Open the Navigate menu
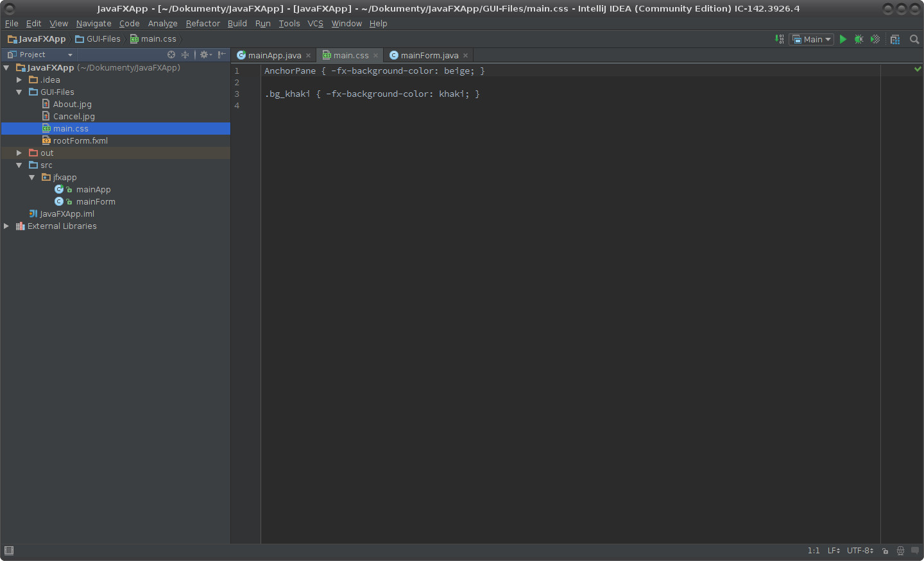 click(x=94, y=24)
